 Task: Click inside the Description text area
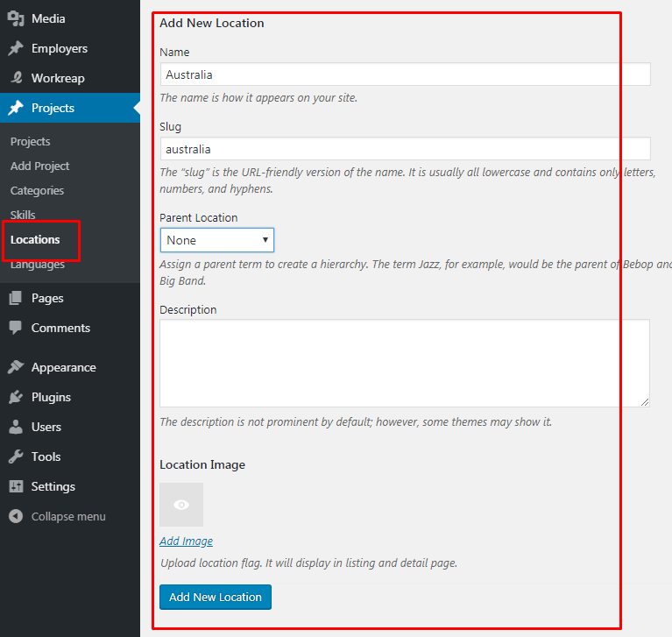point(405,363)
